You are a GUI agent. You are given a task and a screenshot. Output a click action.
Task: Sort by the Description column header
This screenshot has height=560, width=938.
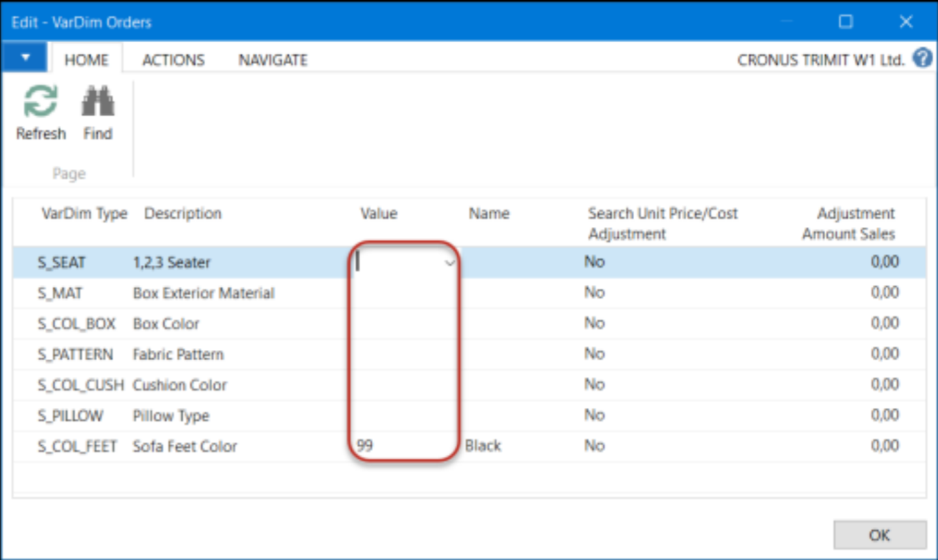[183, 213]
